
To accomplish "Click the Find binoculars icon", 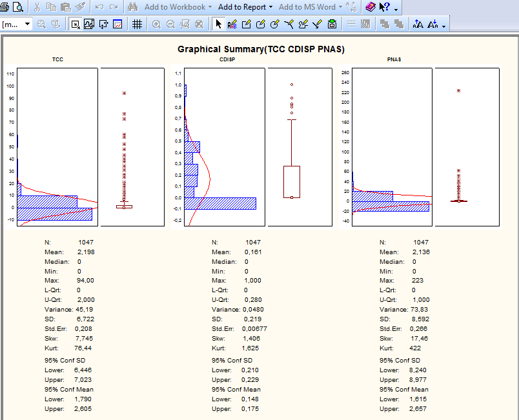I will click(133, 7).
